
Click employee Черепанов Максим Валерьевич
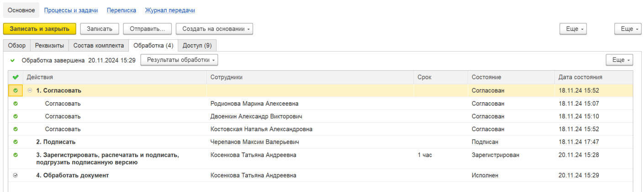(x=255, y=142)
